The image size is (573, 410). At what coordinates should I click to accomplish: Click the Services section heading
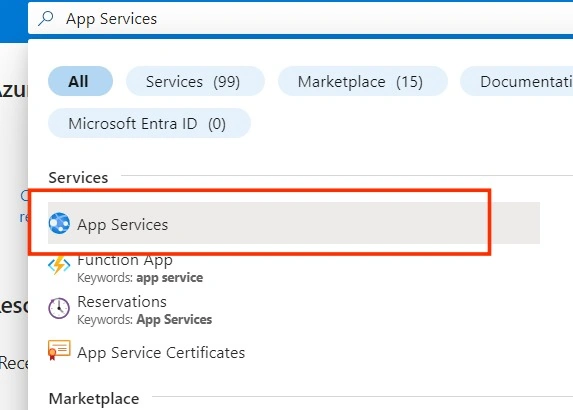tap(78, 178)
